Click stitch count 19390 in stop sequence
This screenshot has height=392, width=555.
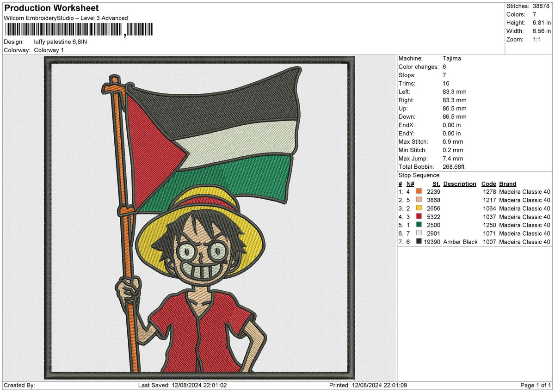pyautogui.click(x=432, y=242)
